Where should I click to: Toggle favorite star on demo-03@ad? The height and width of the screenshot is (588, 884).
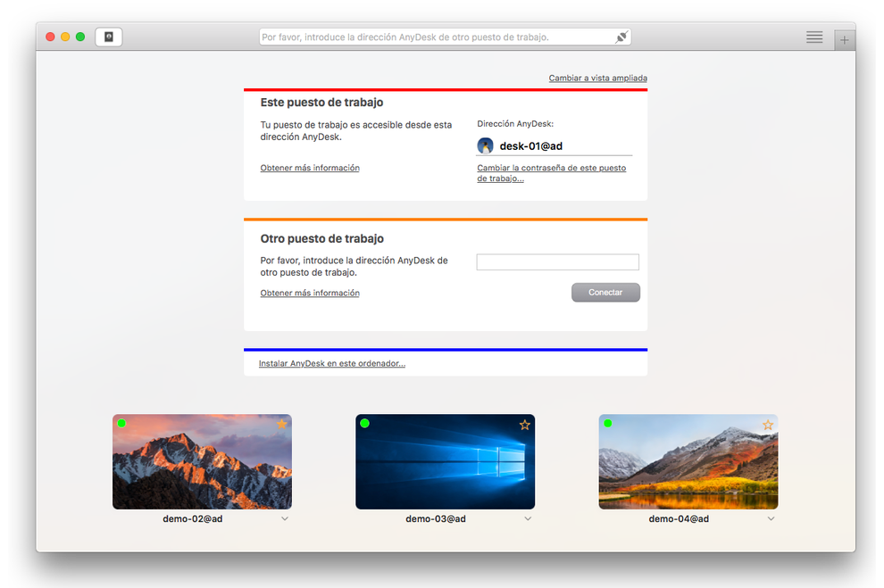click(525, 425)
